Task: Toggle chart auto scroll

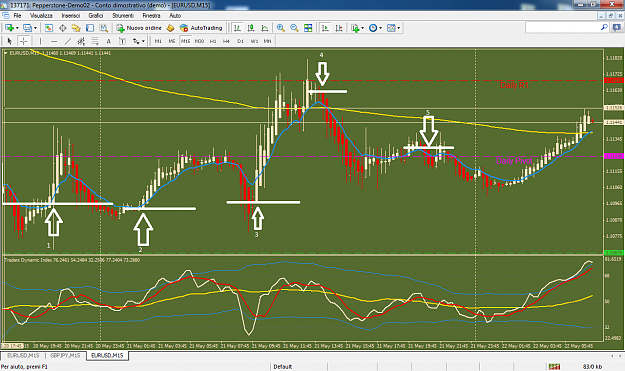Action: click(x=325, y=28)
